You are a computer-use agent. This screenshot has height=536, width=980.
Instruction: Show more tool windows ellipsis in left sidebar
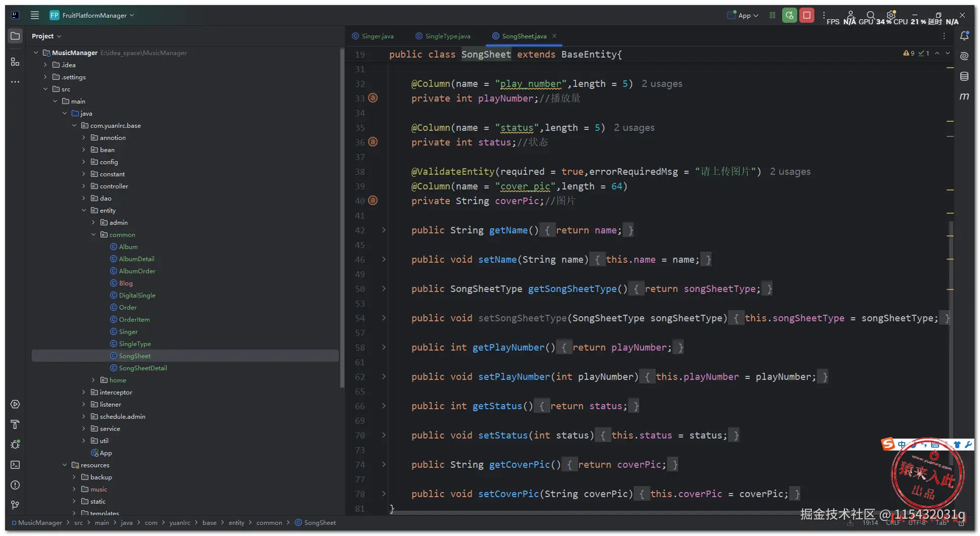[15, 82]
